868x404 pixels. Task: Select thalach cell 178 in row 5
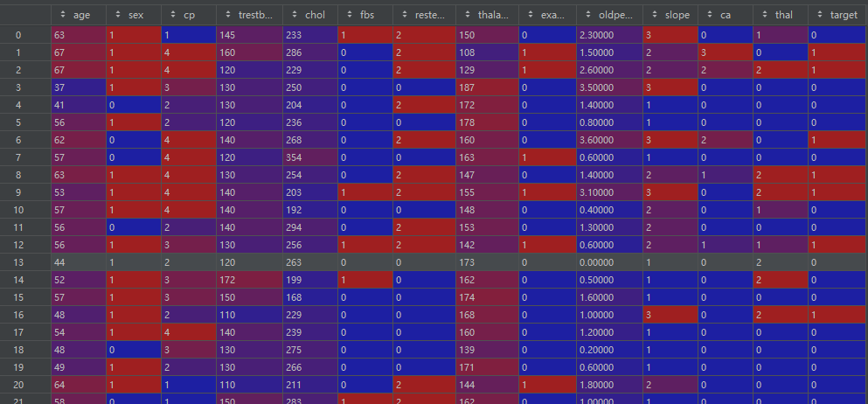(488, 122)
